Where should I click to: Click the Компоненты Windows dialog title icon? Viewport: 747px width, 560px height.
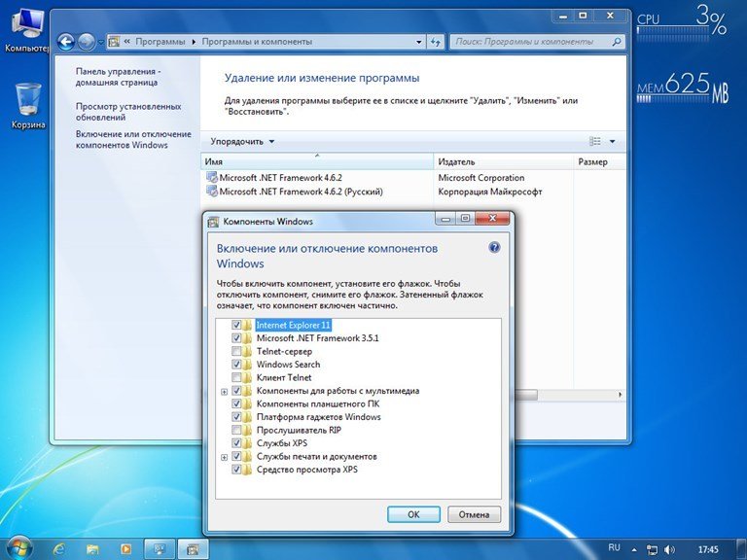click(x=213, y=222)
